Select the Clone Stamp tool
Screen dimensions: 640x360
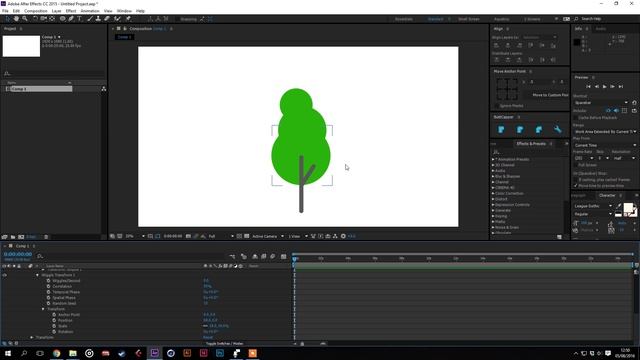pos(98,19)
